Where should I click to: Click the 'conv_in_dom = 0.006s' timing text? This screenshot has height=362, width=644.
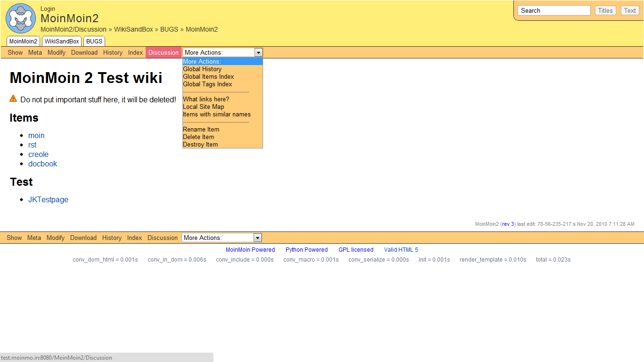pos(177,260)
